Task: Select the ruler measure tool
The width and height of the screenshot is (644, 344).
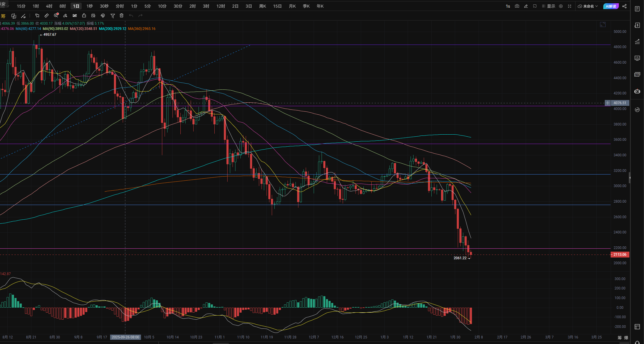Action: pos(47,16)
